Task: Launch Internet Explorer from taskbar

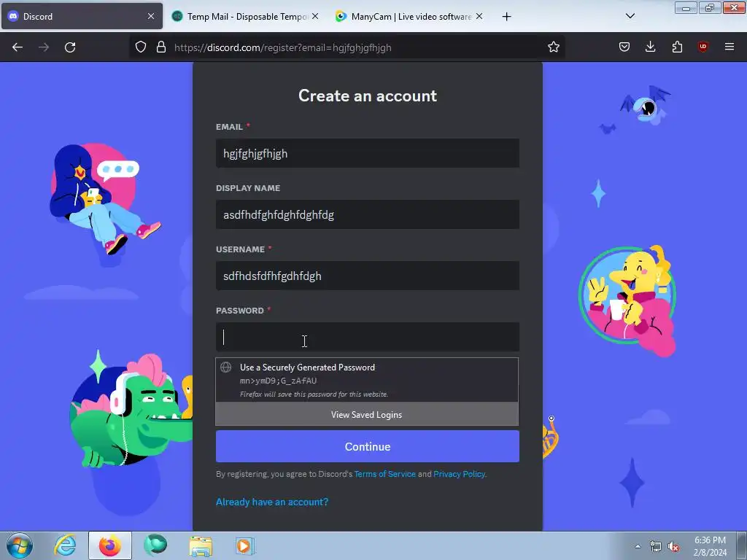Action: tap(65, 545)
